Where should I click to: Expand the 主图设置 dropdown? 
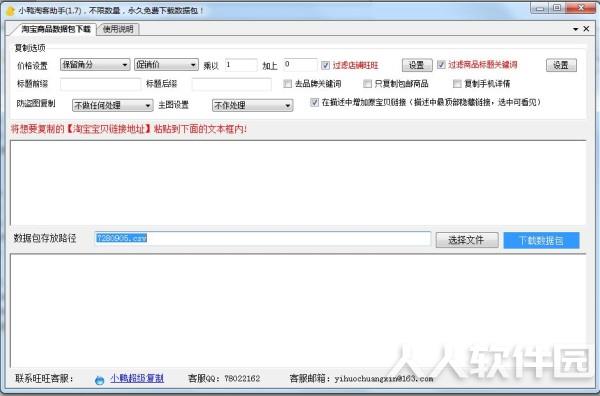click(x=253, y=105)
